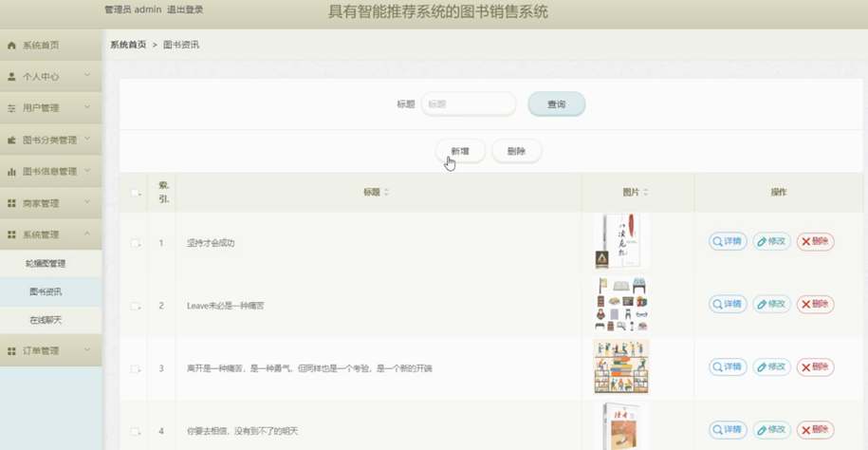The width and height of the screenshot is (868, 450).
Task: Open 在线聊天 in the sidebar submenu
Action: pos(46,321)
